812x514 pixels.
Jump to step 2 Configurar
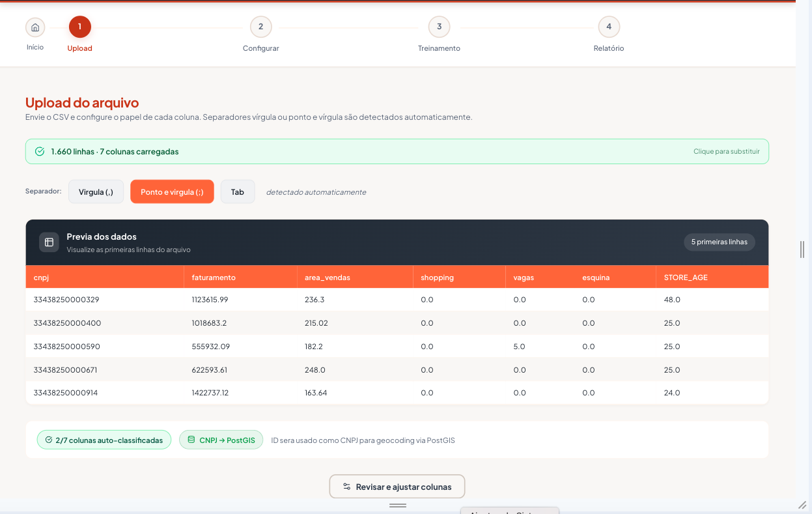coord(260,27)
